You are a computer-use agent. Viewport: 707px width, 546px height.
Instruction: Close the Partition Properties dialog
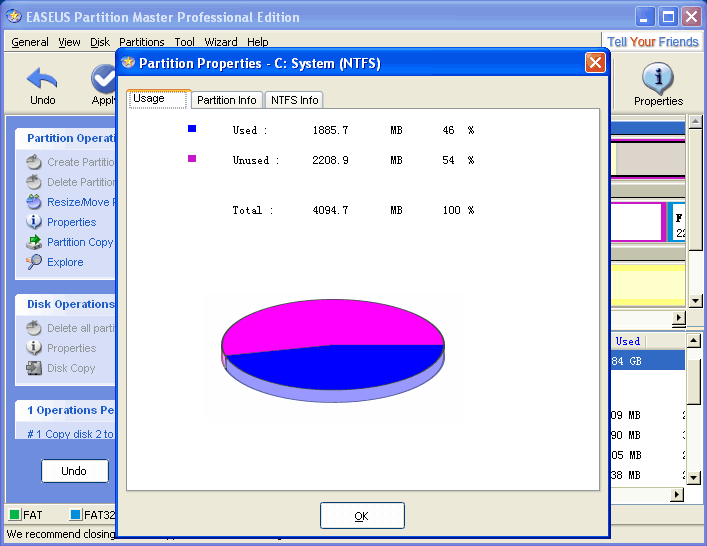tap(595, 63)
